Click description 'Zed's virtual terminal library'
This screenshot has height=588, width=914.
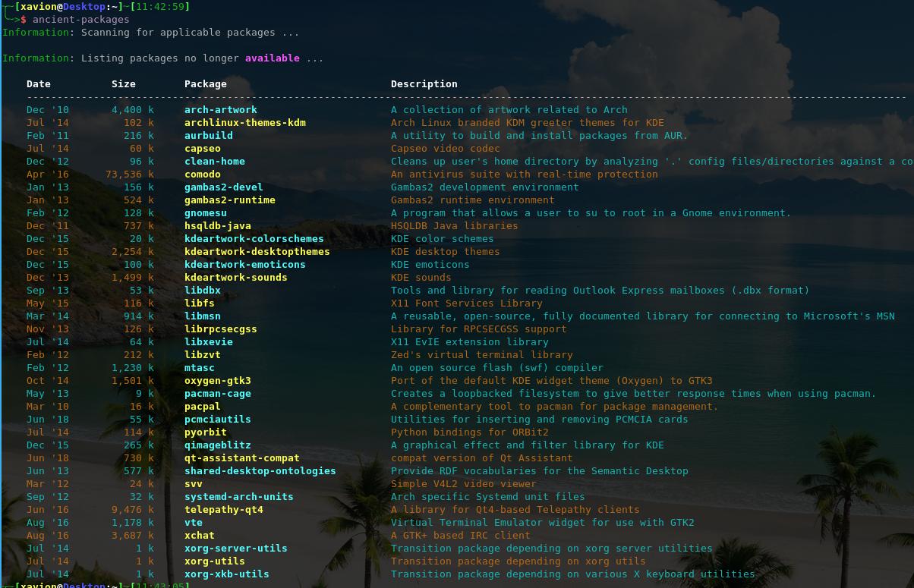click(x=482, y=354)
